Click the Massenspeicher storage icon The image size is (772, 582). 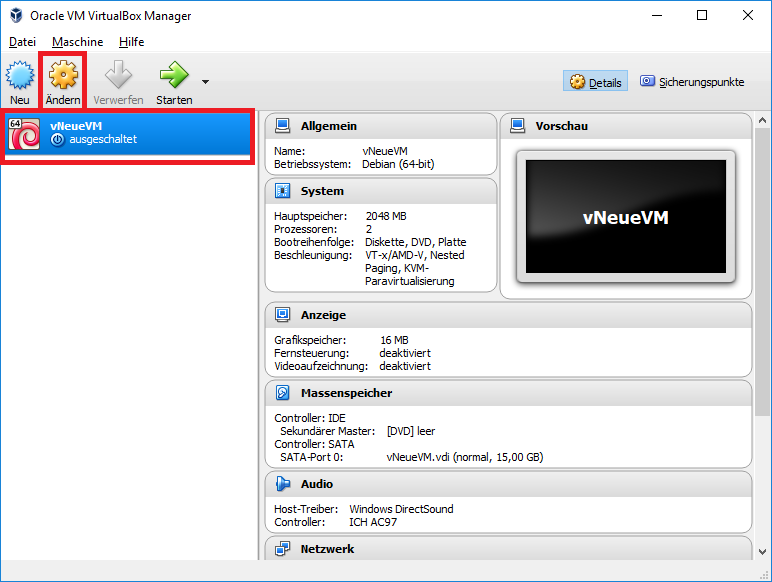point(283,393)
